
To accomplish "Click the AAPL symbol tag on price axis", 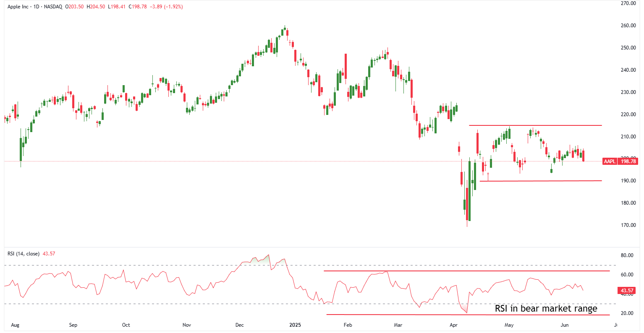I will [609, 161].
